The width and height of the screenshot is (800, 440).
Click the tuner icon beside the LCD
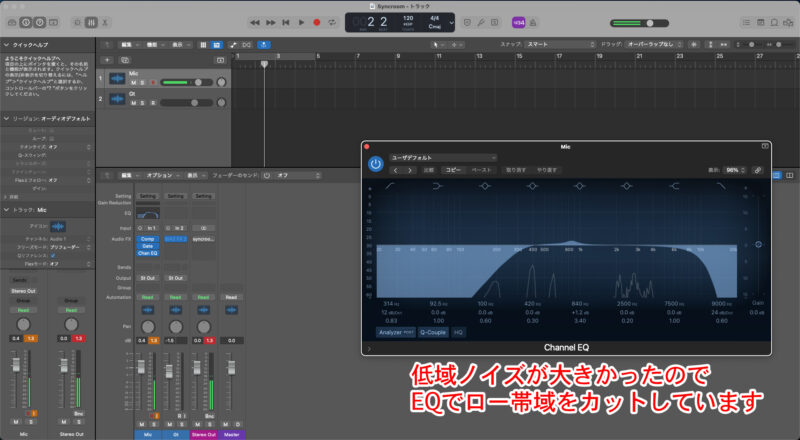pyautogui.click(x=481, y=22)
